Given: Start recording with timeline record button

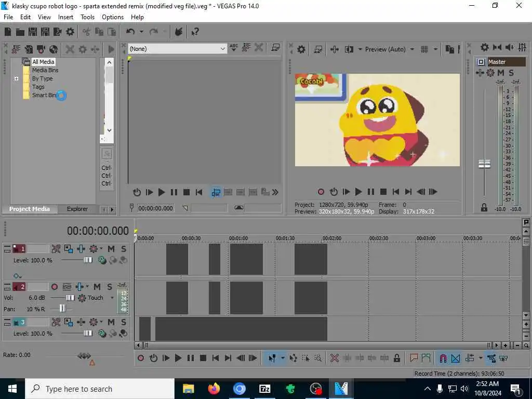Looking at the screenshot, I should click(x=141, y=358).
